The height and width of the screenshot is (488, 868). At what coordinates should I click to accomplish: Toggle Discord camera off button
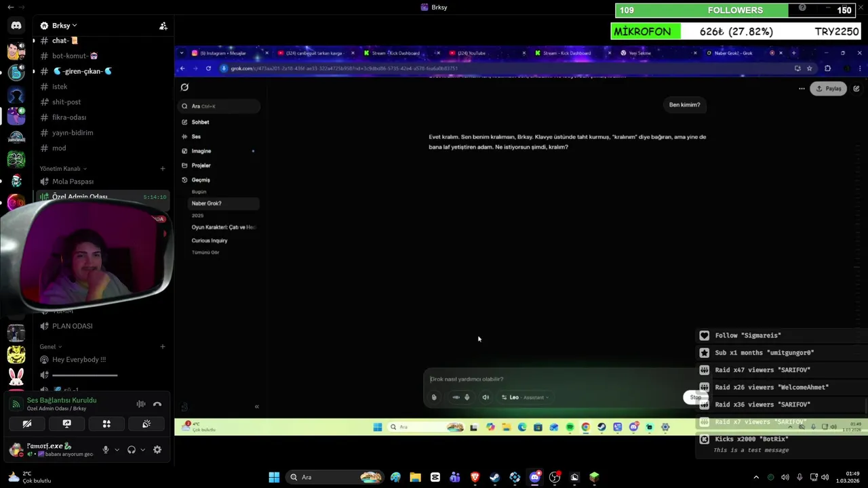click(27, 424)
